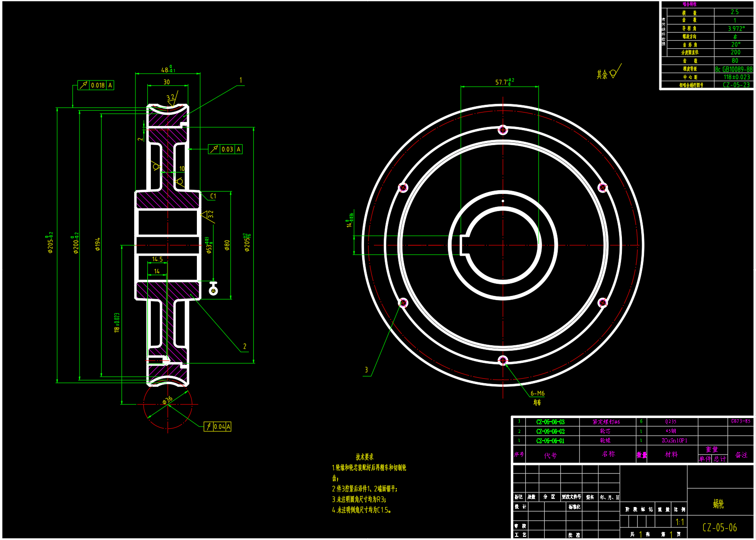The height and width of the screenshot is (540, 756).
Task: Click the CZ-05-06 drawing number in title block
Action: click(719, 527)
